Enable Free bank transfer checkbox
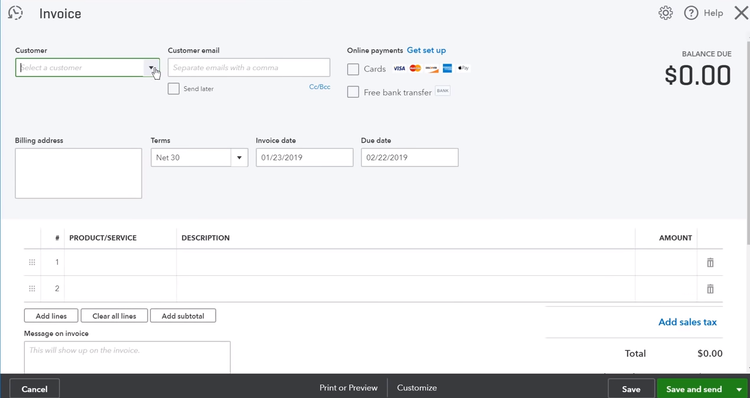 tap(353, 92)
